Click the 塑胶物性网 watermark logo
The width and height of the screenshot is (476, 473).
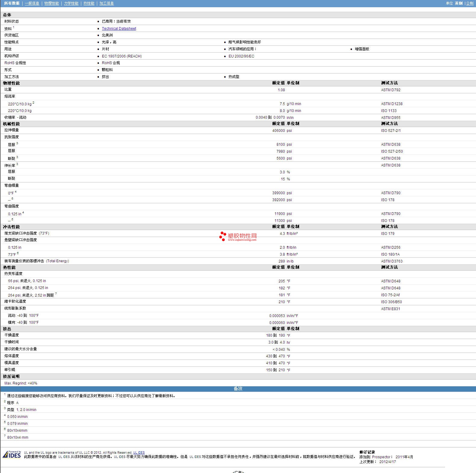tap(238, 237)
